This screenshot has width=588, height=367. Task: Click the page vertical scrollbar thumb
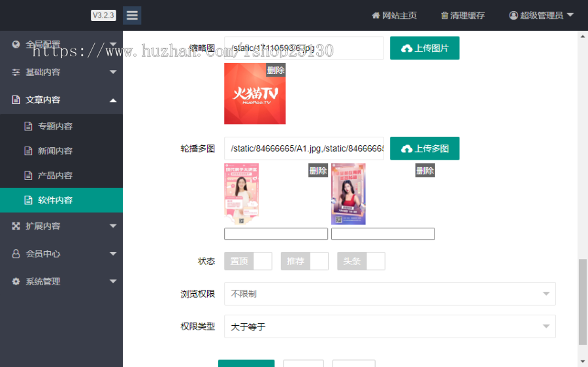pyautogui.click(x=582, y=302)
